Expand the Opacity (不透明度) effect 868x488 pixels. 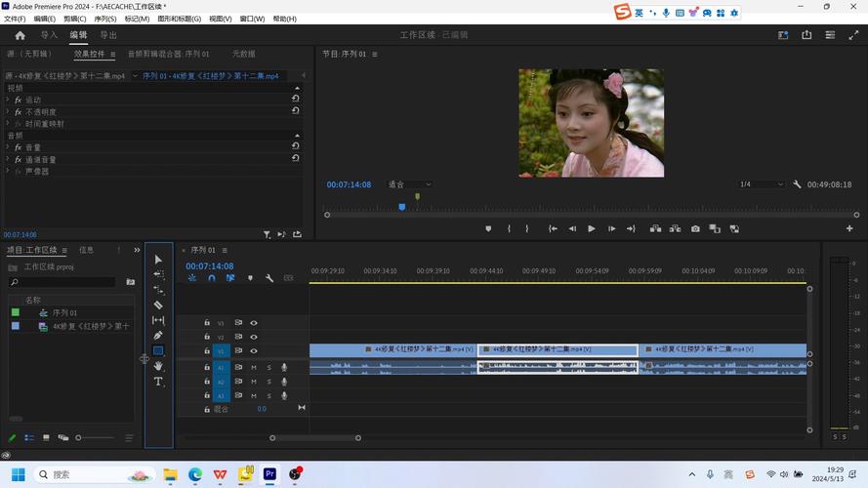(x=8, y=112)
